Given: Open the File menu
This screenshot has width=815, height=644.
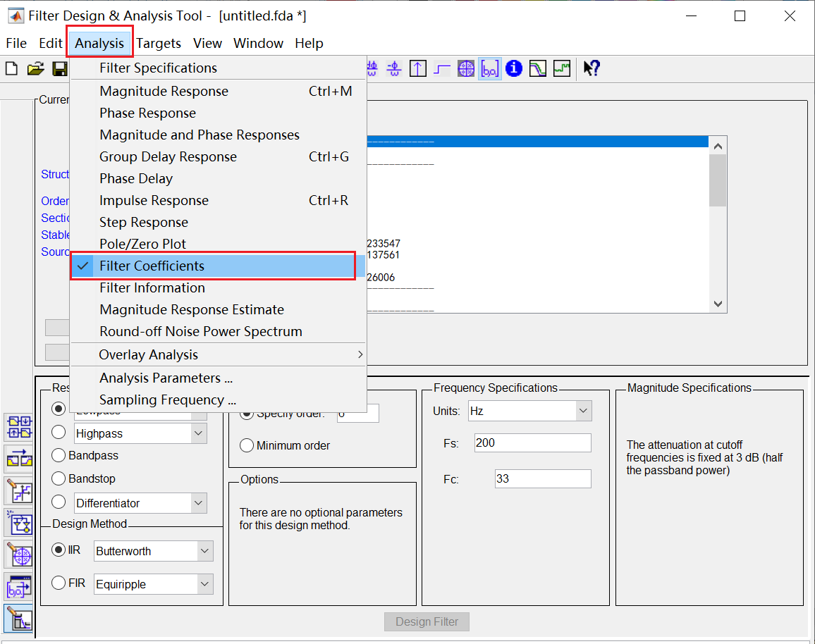Looking at the screenshot, I should tap(16, 43).
